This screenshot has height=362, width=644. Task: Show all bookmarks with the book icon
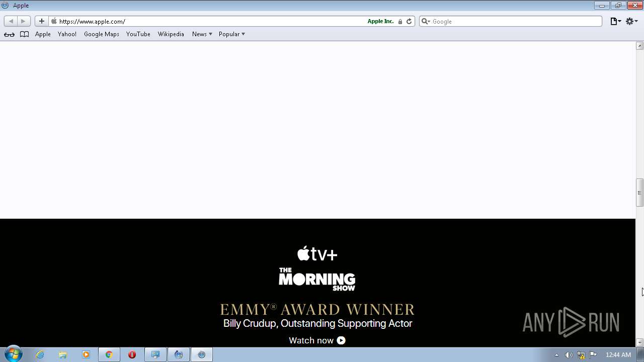24,34
